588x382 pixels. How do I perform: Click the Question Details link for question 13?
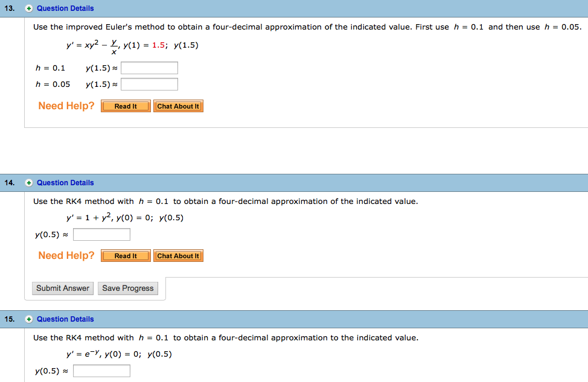tap(66, 8)
